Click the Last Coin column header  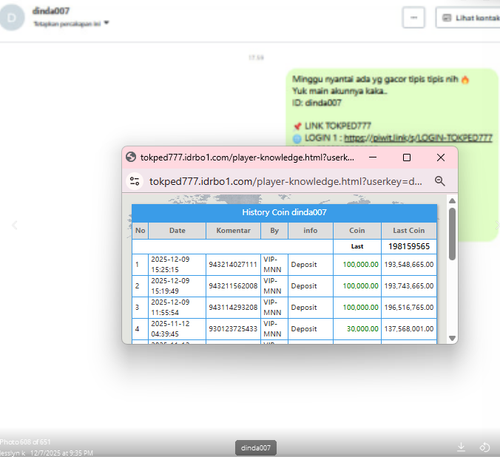click(409, 231)
